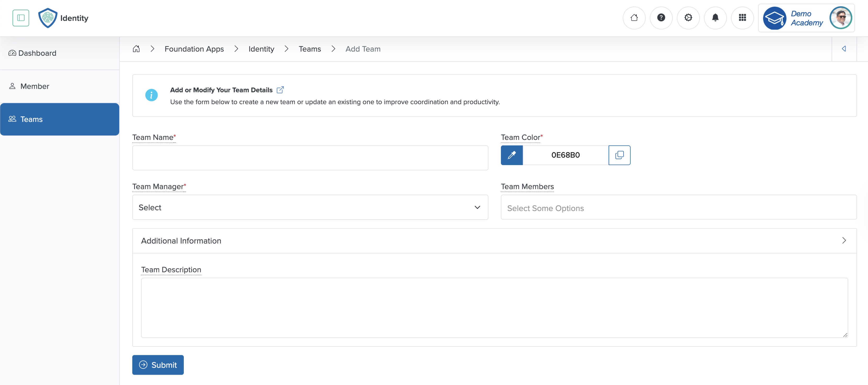Click the copy icon next to Team Color

619,155
